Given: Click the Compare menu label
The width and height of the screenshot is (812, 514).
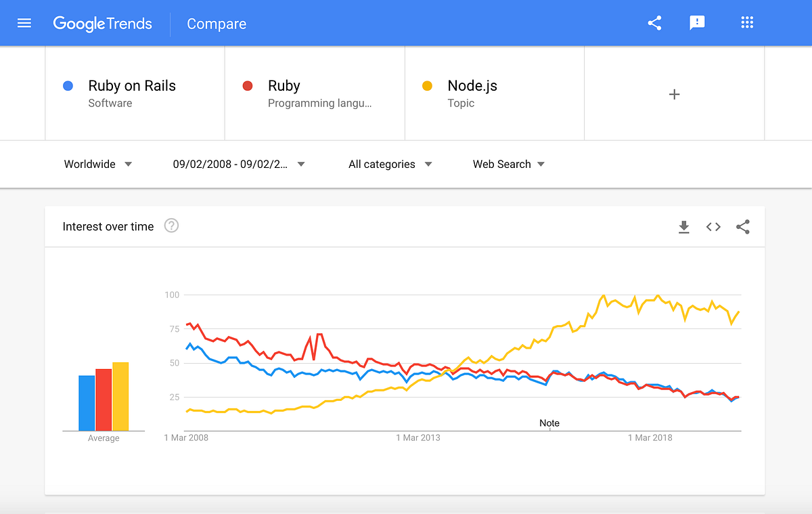Looking at the screenshot, I should (217, 24).
